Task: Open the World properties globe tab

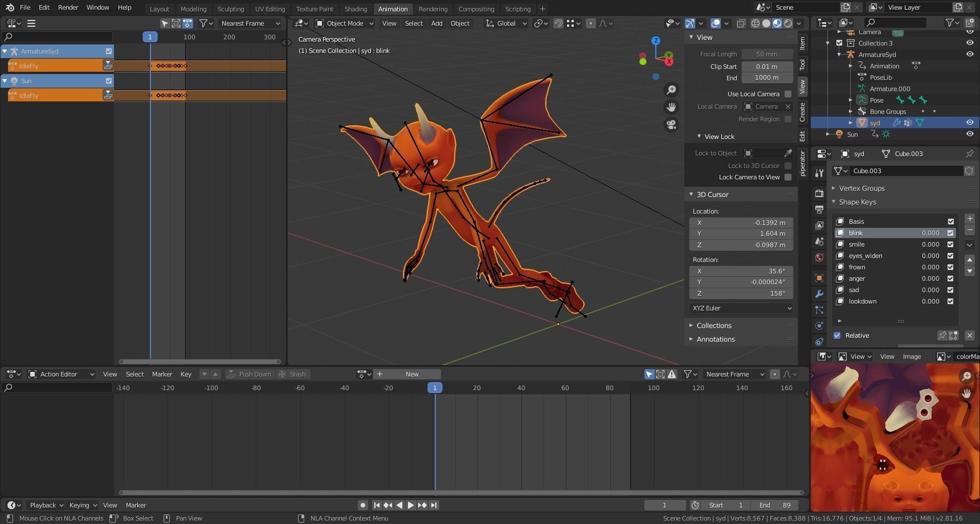Action: click(819, 257)
